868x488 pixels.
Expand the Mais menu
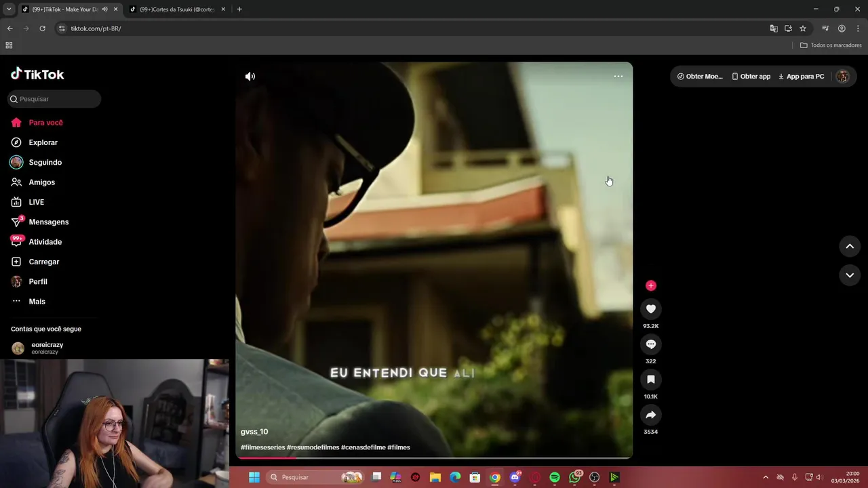coord(37,302)
